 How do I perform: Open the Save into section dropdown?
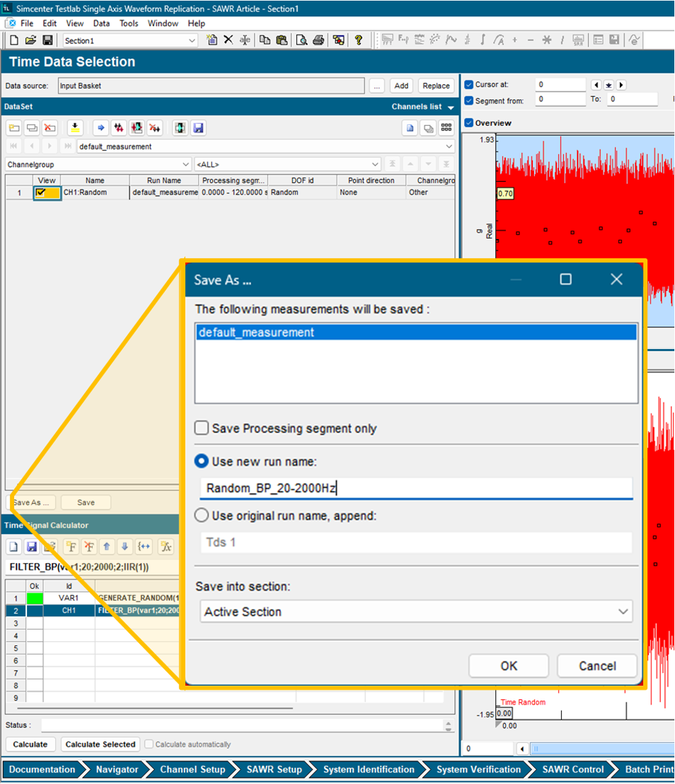416,612
